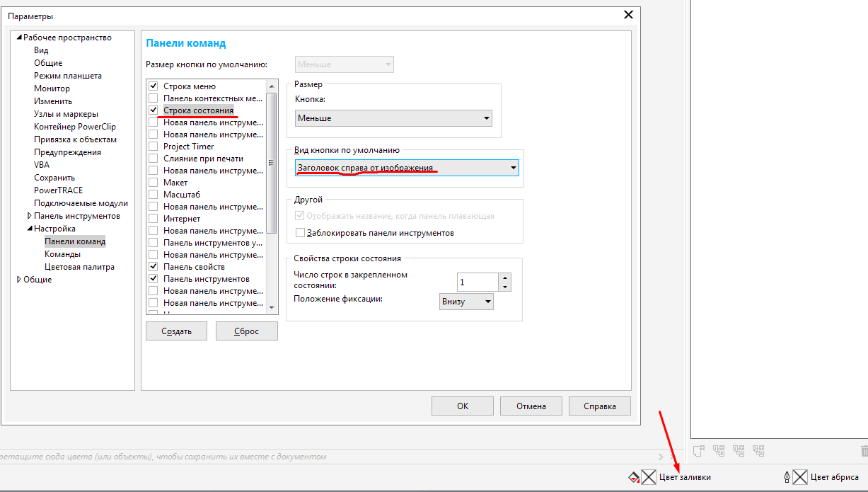Image resolution: width=868 pixels, height=492 pixels.
Task: Select Предупреждения in the options tree
Action: point(67,152)
